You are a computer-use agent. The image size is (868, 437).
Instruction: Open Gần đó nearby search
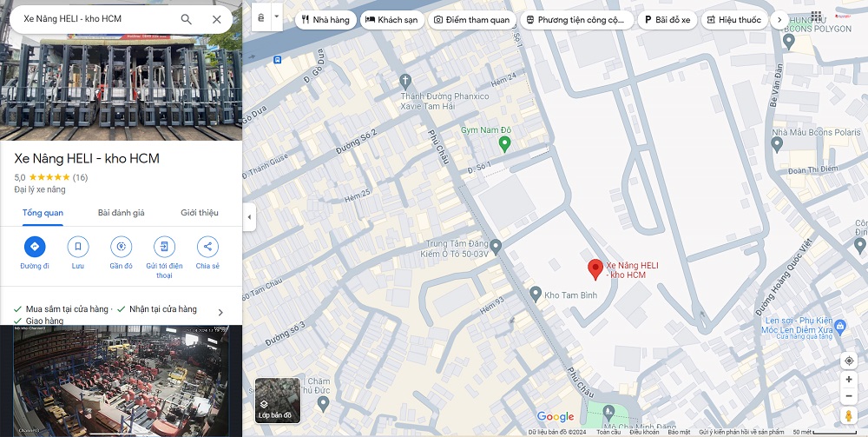pyautogui.click(x=121, y=247)
